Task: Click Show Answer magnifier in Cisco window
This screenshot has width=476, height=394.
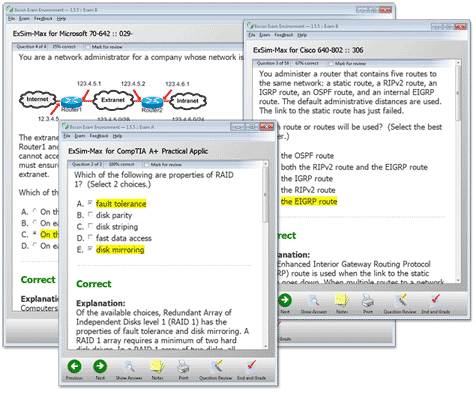Action: [314, 301]
